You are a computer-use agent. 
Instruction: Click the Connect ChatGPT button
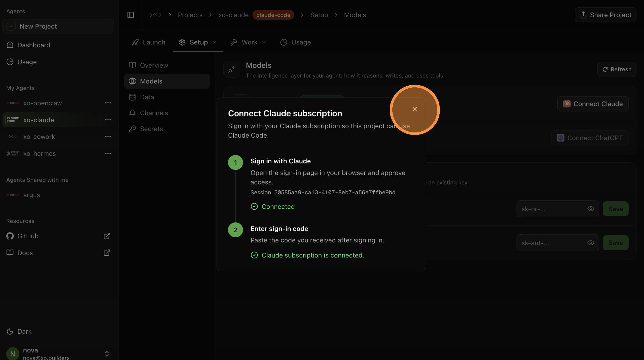point(590,138)
